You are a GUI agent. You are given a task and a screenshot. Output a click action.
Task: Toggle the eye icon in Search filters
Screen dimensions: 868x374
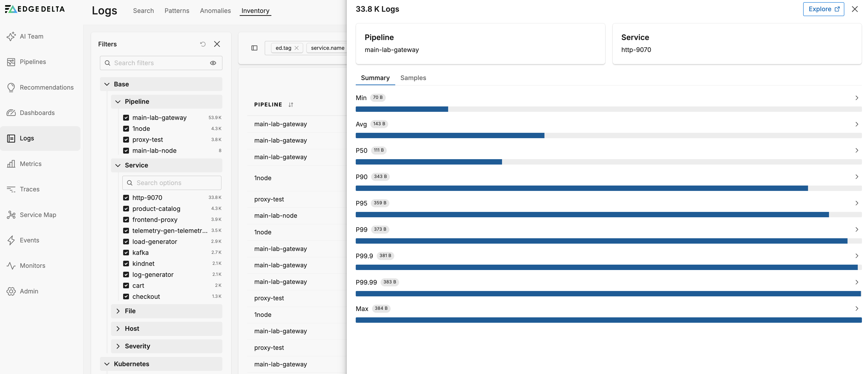(x=213, y=63)
